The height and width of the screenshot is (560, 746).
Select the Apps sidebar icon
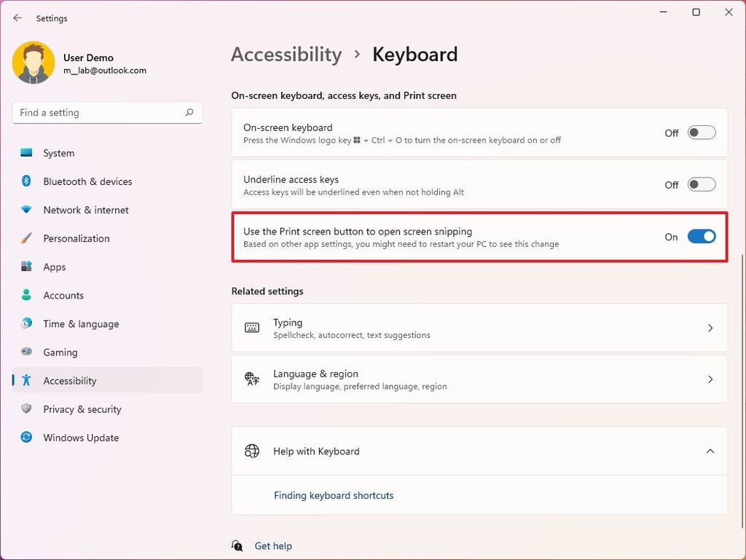point(26,267)
